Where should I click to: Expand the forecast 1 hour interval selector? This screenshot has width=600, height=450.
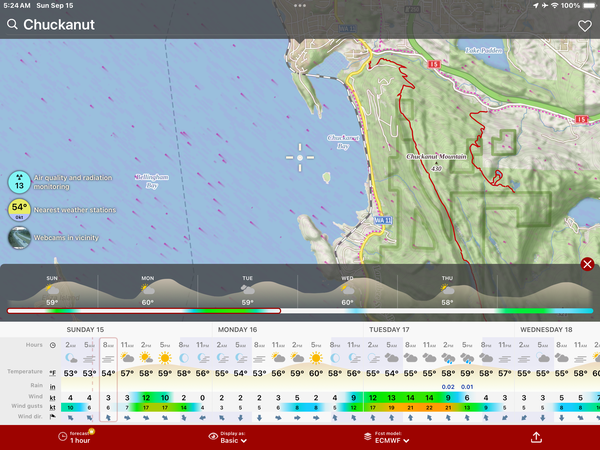77,436
